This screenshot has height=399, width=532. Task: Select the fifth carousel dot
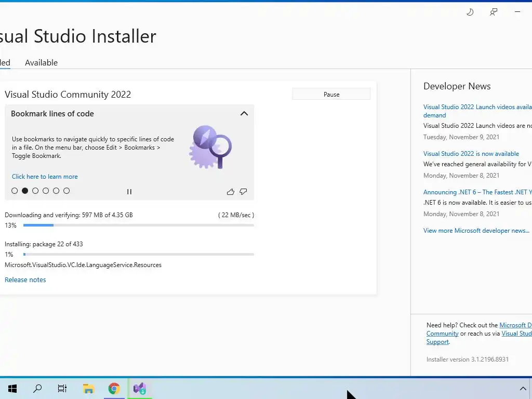[56, 191]
